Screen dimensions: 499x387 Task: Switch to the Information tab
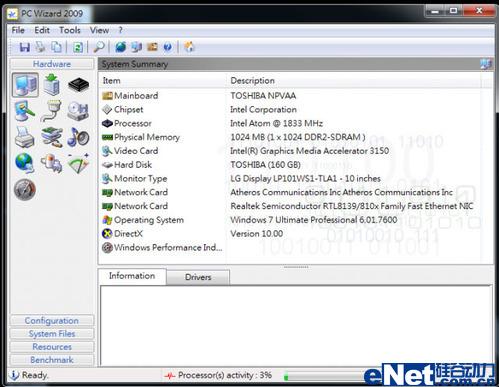pos(132,276)
